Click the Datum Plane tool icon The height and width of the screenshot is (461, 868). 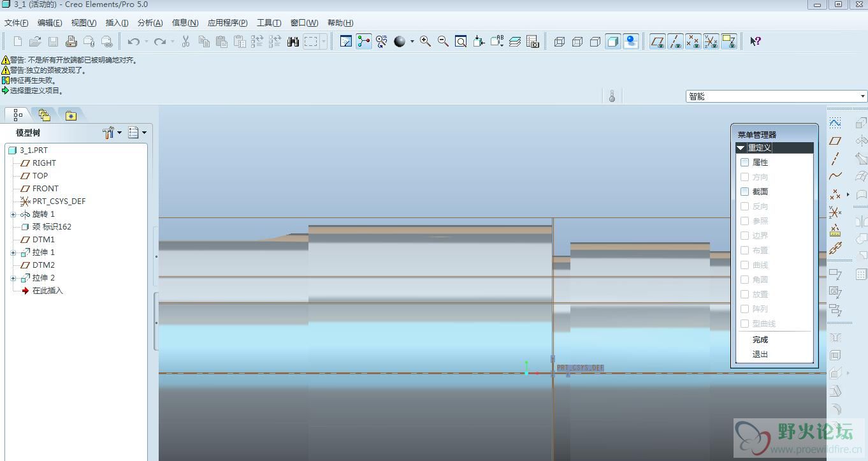[835, 140]
